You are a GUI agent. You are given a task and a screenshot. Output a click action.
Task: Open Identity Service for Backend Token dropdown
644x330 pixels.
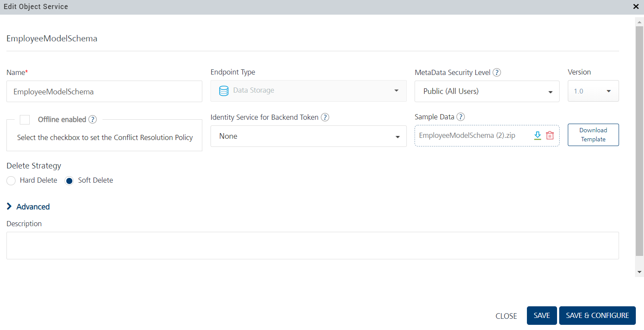(308, 136)
